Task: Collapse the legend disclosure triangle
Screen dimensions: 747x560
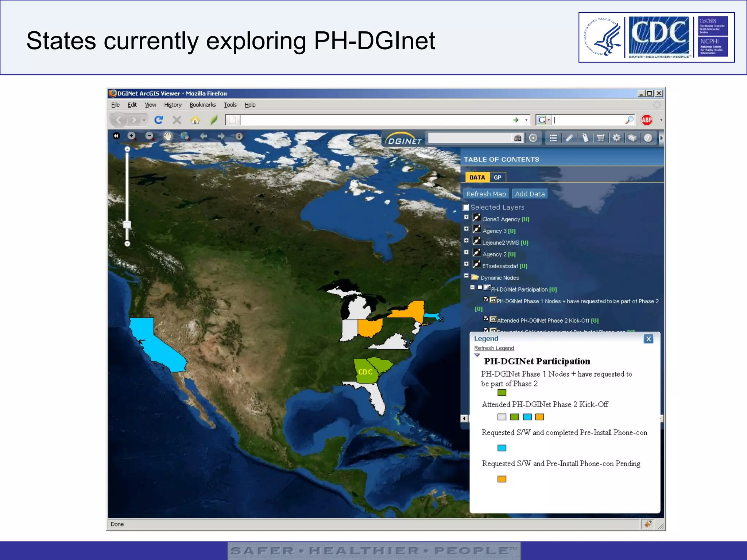Action: click(477, 355)
